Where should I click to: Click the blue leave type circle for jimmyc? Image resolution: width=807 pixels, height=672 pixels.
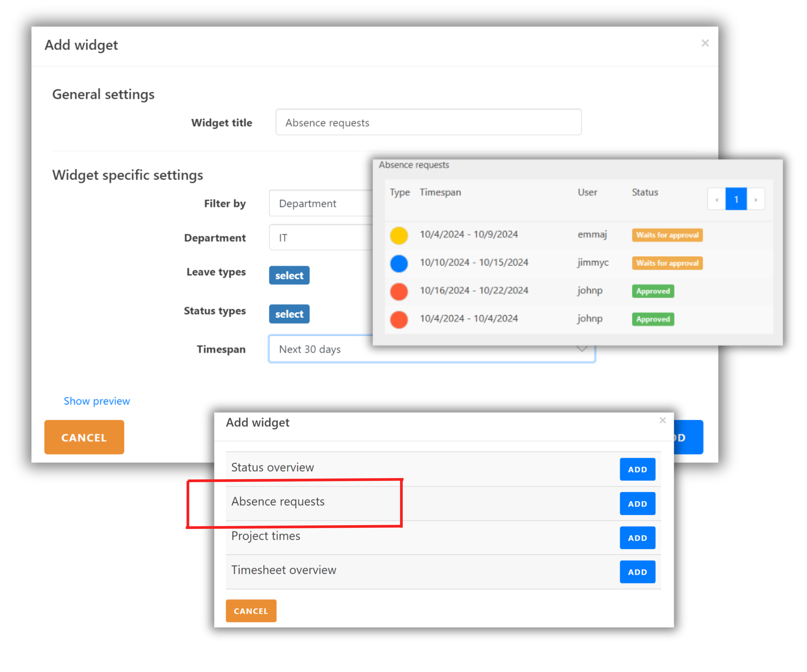tap(399, 264)
